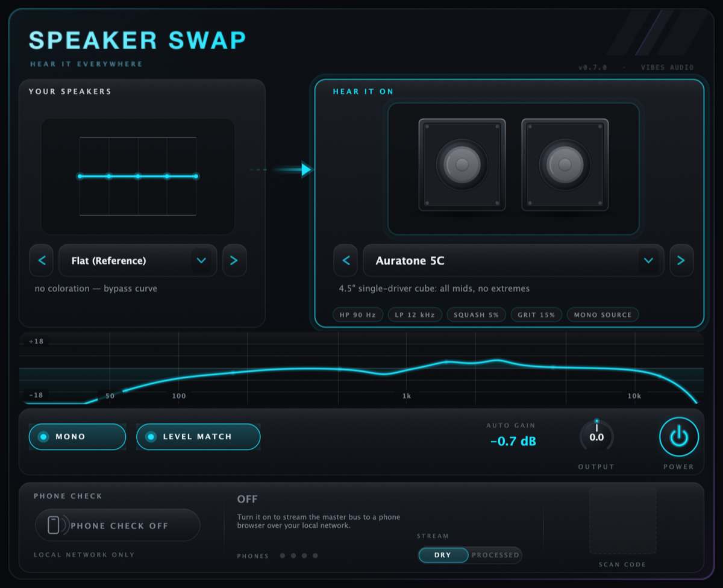Viewport: 723px width, 588px height.
Task: Click the +18 dB scale label
Action: pos(36,342)
